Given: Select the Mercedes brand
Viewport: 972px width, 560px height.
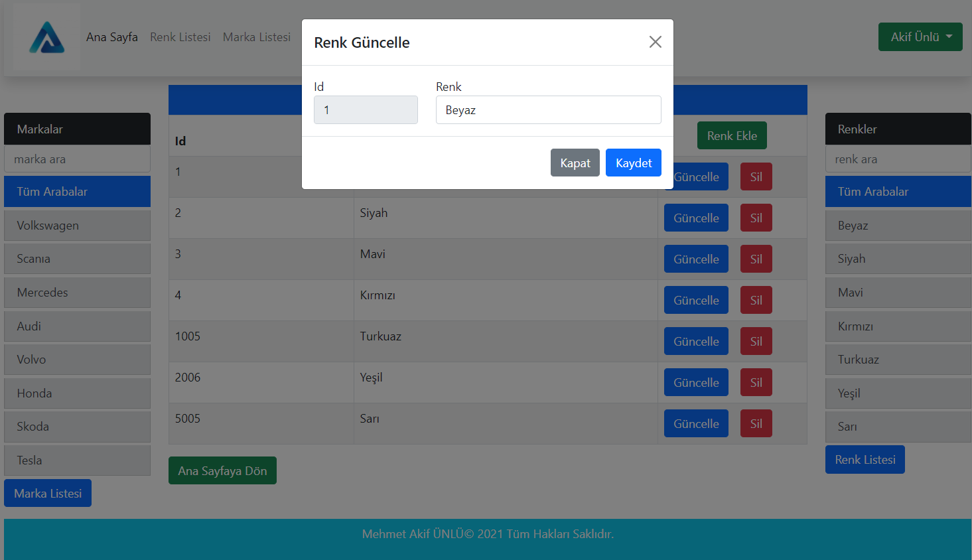Looking at the screenshot, I should (77, 293).
